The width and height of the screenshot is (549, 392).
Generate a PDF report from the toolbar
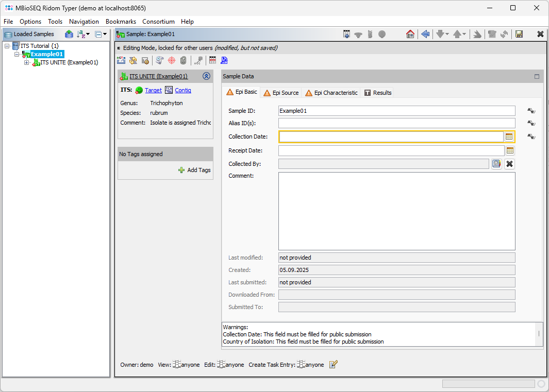tap(224, 60)
